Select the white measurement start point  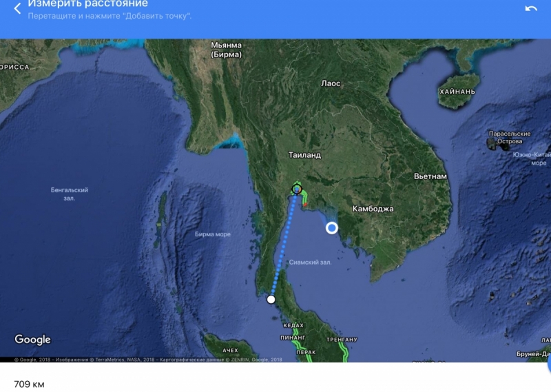coord(271,299)
